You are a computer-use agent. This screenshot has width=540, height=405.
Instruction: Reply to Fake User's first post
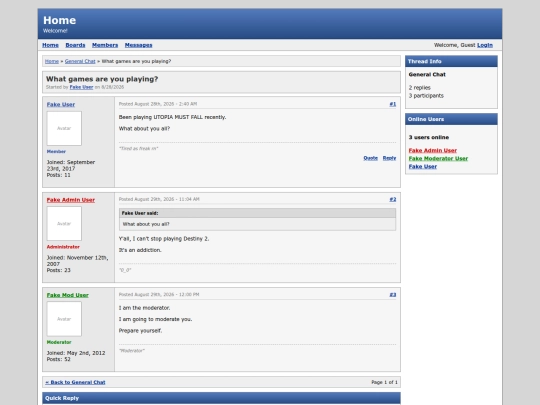point(389,158)
